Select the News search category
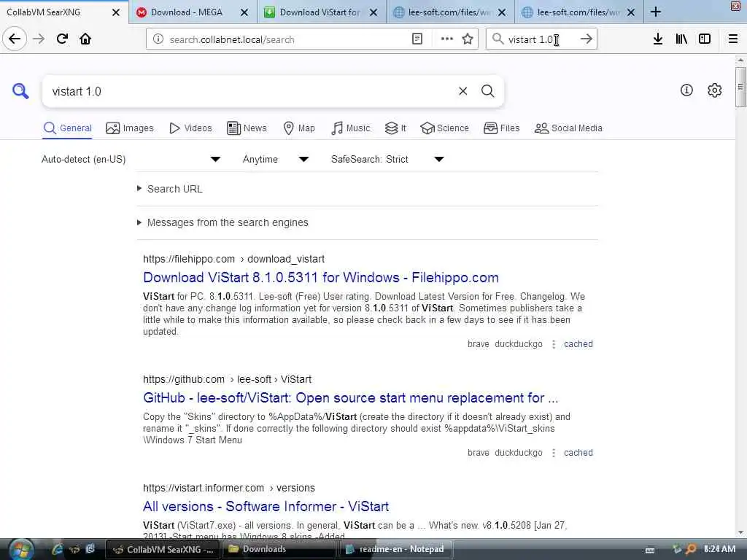The width and height of the screenshot is (747, 560). point(247,128)
